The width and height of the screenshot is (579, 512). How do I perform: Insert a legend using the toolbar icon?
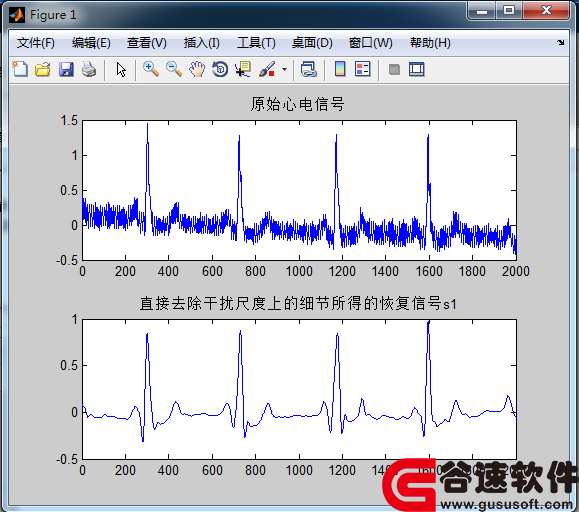[362, 69]
